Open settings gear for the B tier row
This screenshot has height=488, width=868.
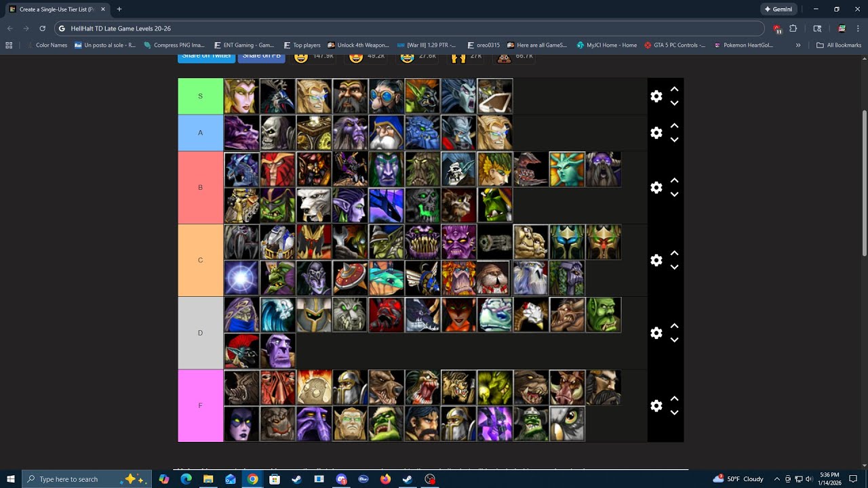tap(656, 188)
